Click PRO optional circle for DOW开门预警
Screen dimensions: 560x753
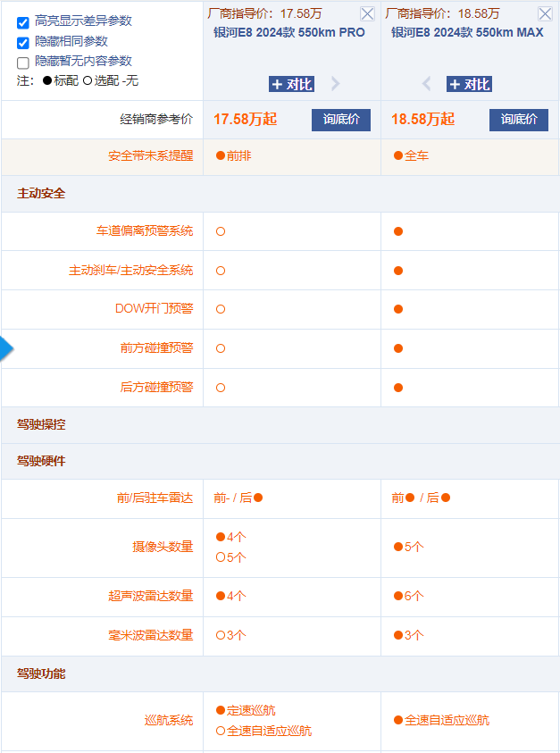tap(221, 309)
